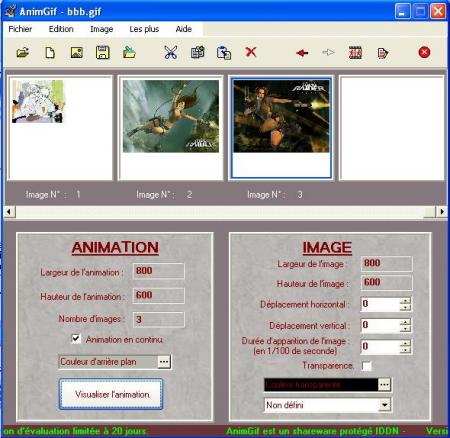Click the empty fourth frame slot

(x=392, y=128)
